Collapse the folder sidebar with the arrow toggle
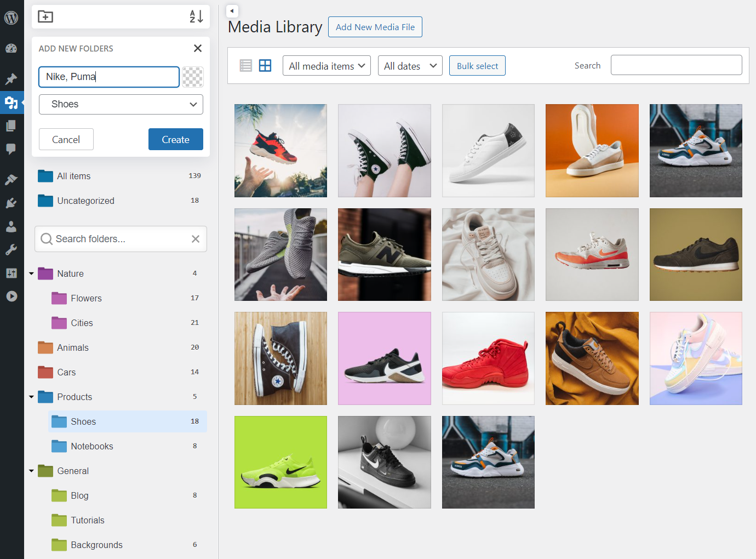 pyautogui.click(x=232, y=11)
